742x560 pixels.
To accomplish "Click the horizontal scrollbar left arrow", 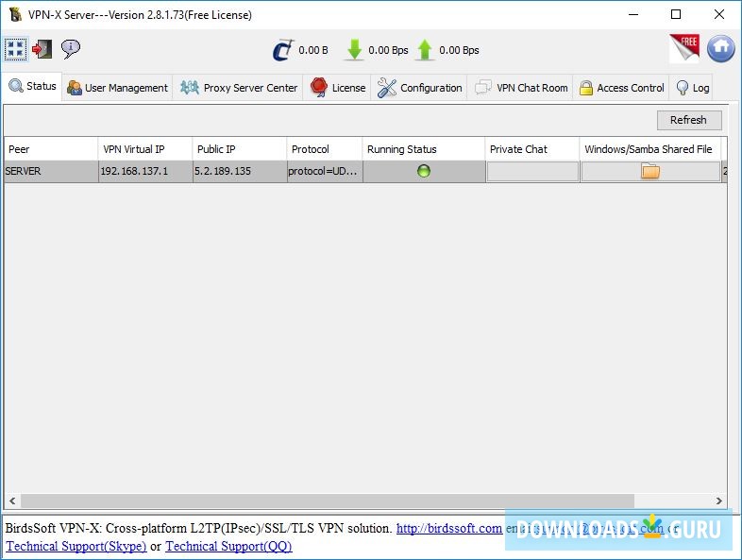I will tap(12, 501).
